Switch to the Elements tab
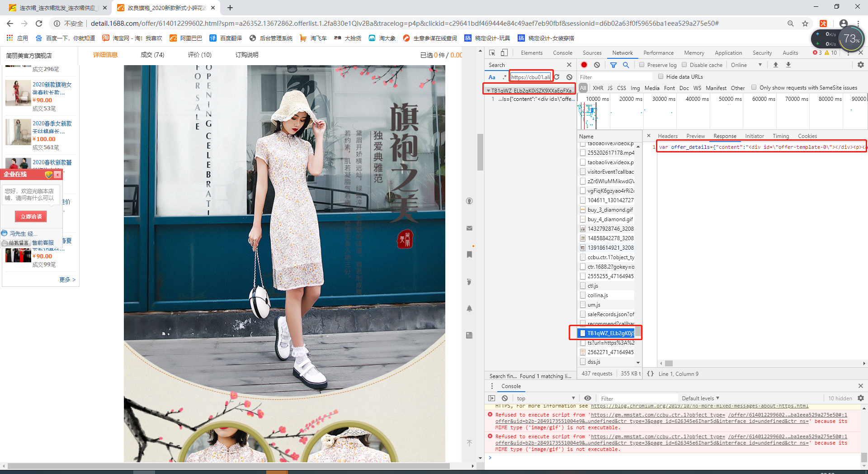Image resolution: width=868 pixels, height=474 pixels. [532, 53]
